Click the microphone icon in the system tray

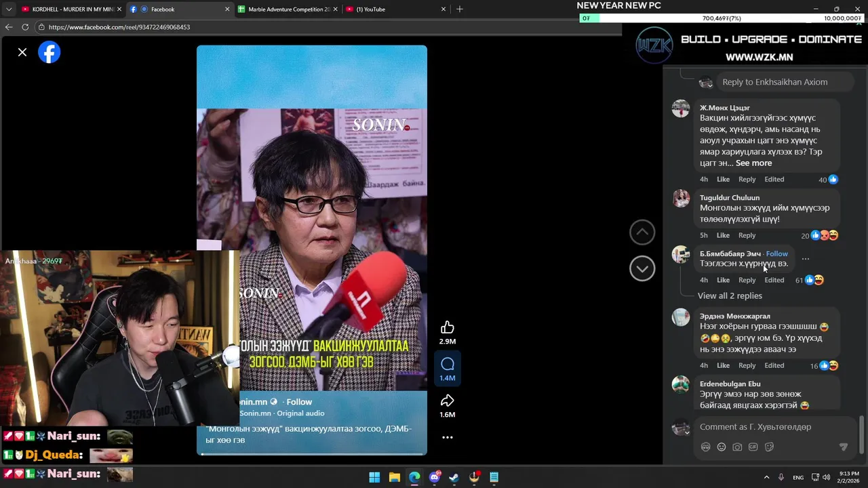click(x=781, y=477)
